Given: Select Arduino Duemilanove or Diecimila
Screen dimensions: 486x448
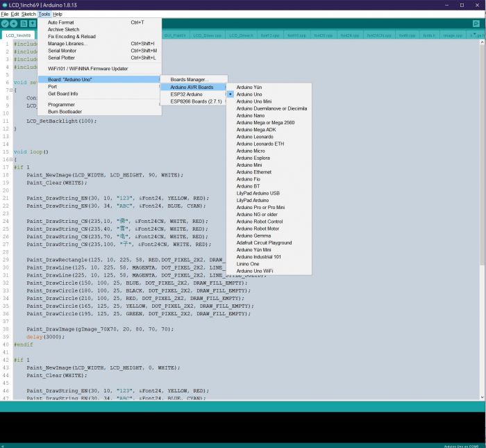Looking at the screenshot, I should click(269, 108).
